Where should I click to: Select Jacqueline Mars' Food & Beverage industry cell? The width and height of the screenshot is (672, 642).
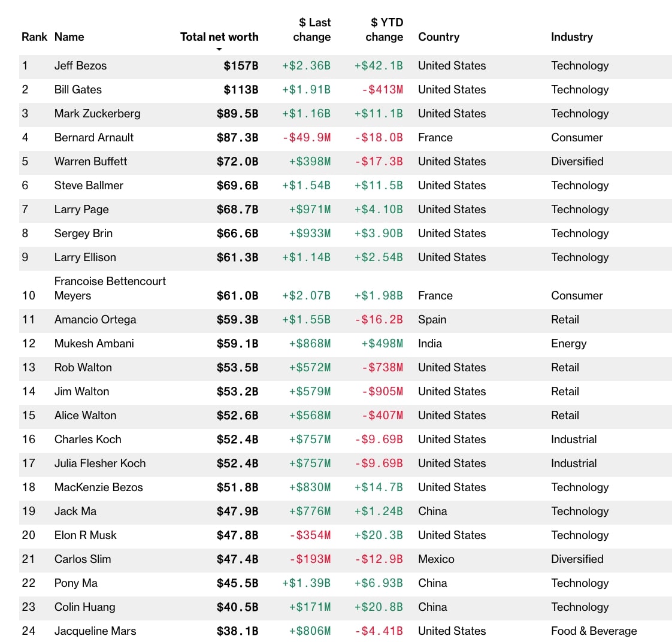594,631
